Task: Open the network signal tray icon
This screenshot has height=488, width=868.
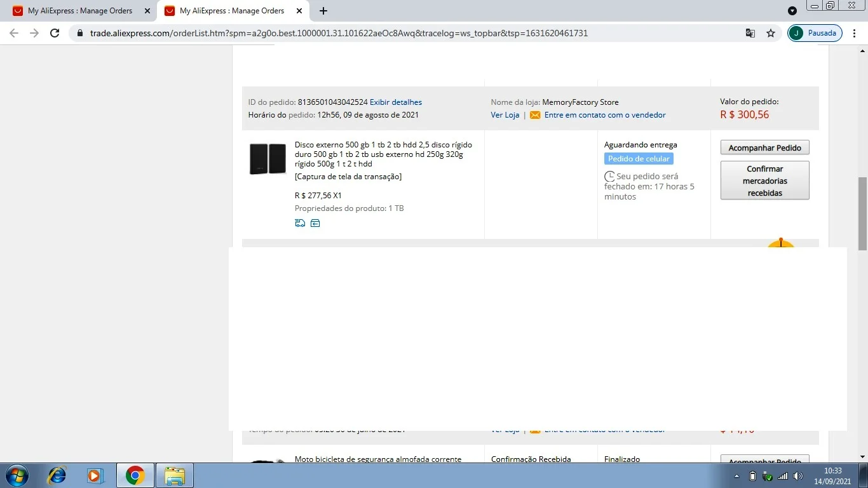Action: [x=783, y=476]
